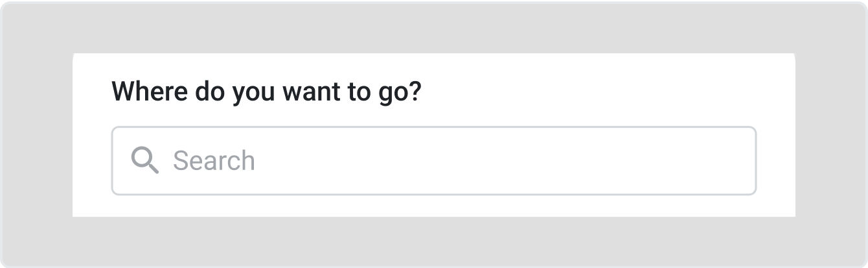Image resolution: width=868 pixels, height=268 pixels.
Task: Click the "Search" placeholder text
Action: coord(214,161)
